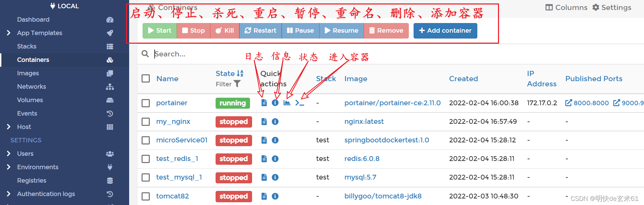644x205 pixels.
Task: Expand the App Templates sidebar chevron
Action: click(9, 33)
